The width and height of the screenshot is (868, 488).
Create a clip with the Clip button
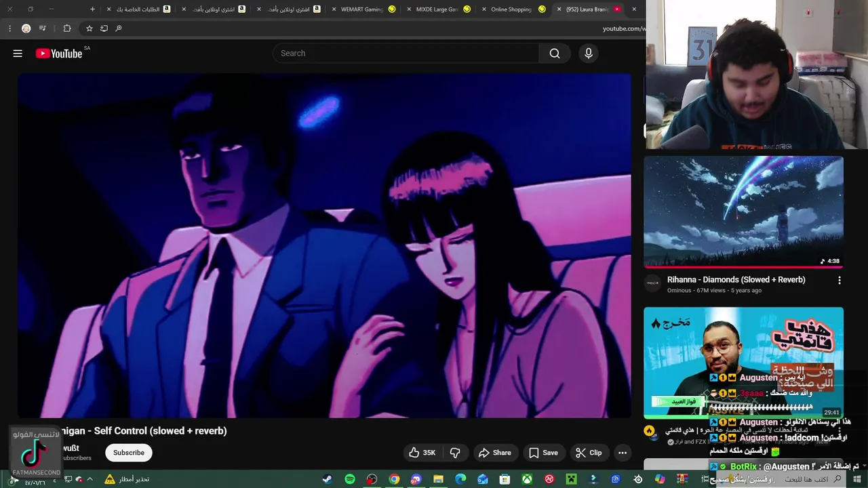point(589,453)
